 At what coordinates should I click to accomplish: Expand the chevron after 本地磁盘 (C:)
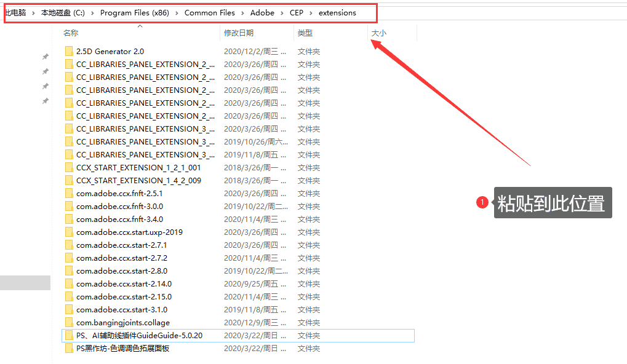point(92,13)
